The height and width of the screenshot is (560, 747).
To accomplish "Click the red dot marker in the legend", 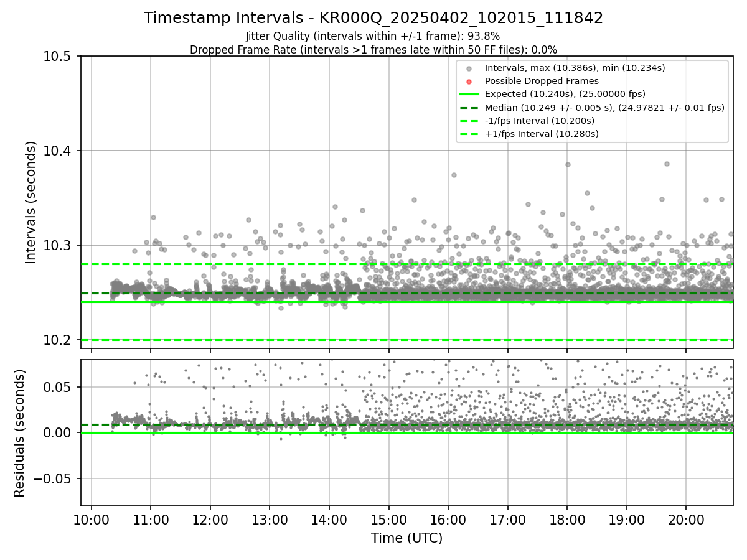I will [x=469, y=82].
